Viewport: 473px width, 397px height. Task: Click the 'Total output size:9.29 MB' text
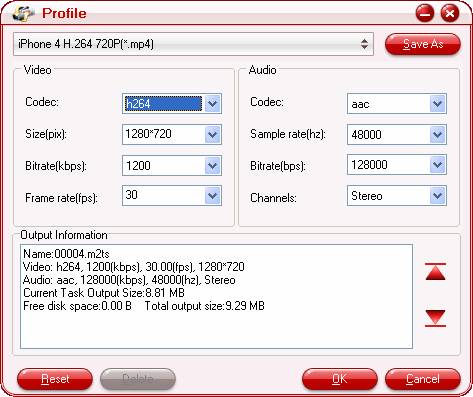click(205, 306)
